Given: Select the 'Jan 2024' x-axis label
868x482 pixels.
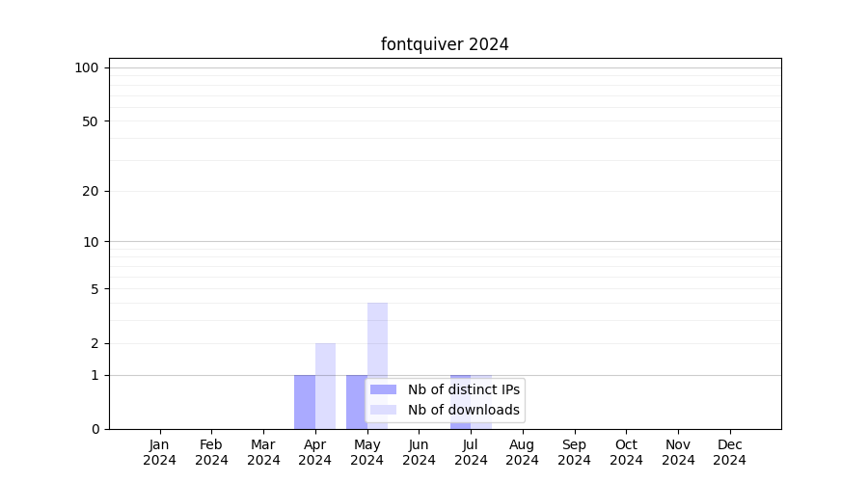Looking at the screenshot, I should [160, 452].
